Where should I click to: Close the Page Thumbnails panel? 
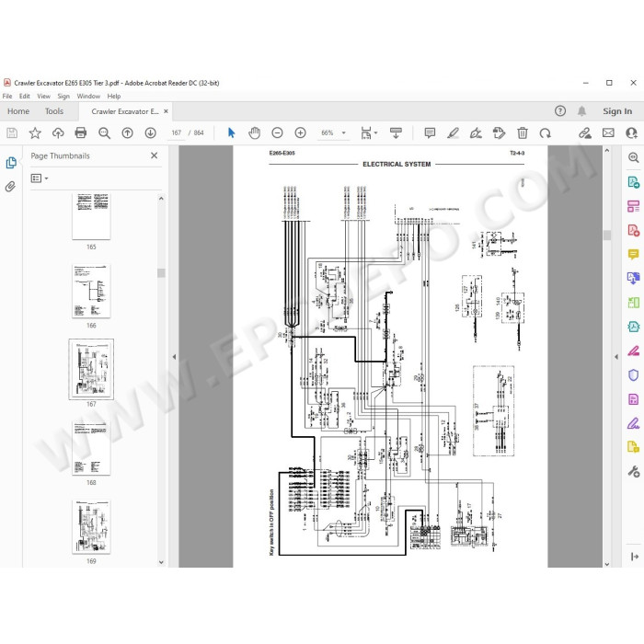(x=154, y=155)
